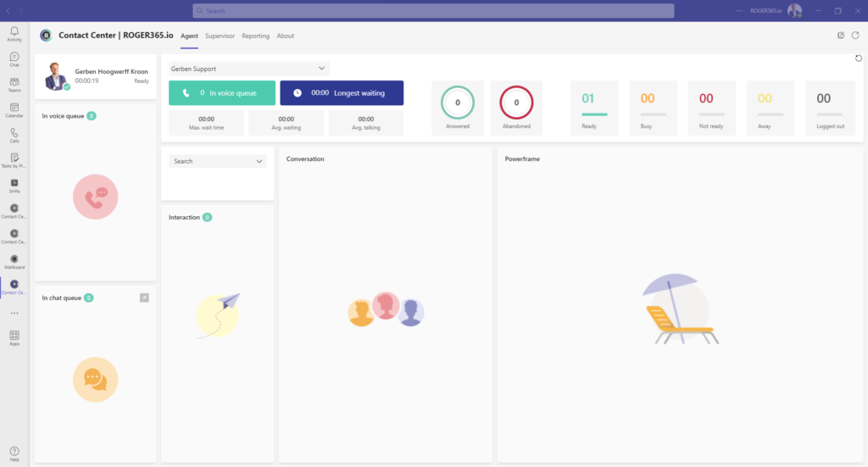Click the Longest waiting button
Image resolution: width=868 pixels, height=467 pixels.
[342, 93]
